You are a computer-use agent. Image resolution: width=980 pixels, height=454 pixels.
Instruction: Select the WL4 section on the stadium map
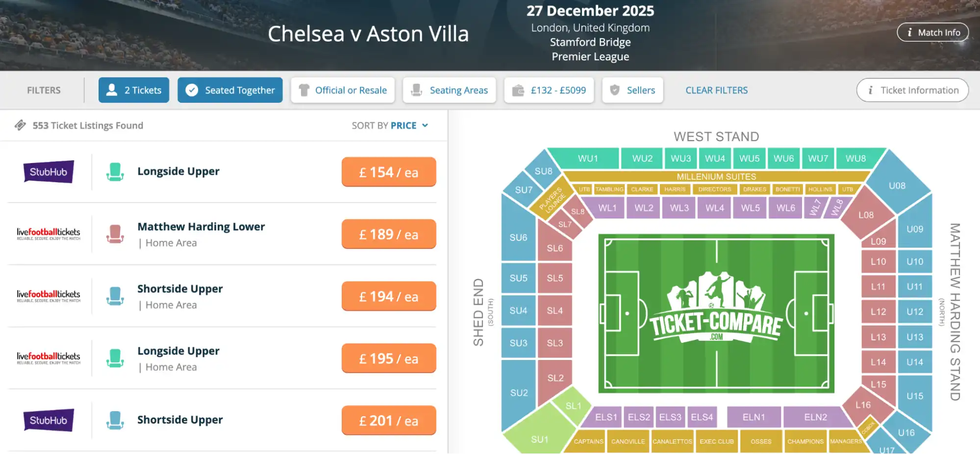(714, 208)
